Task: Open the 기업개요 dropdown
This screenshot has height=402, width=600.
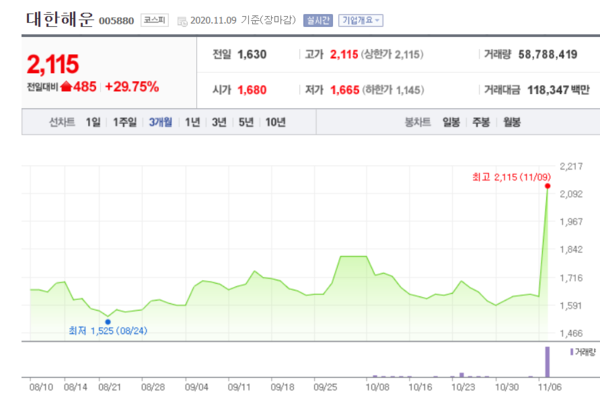Action: [360, 20]
